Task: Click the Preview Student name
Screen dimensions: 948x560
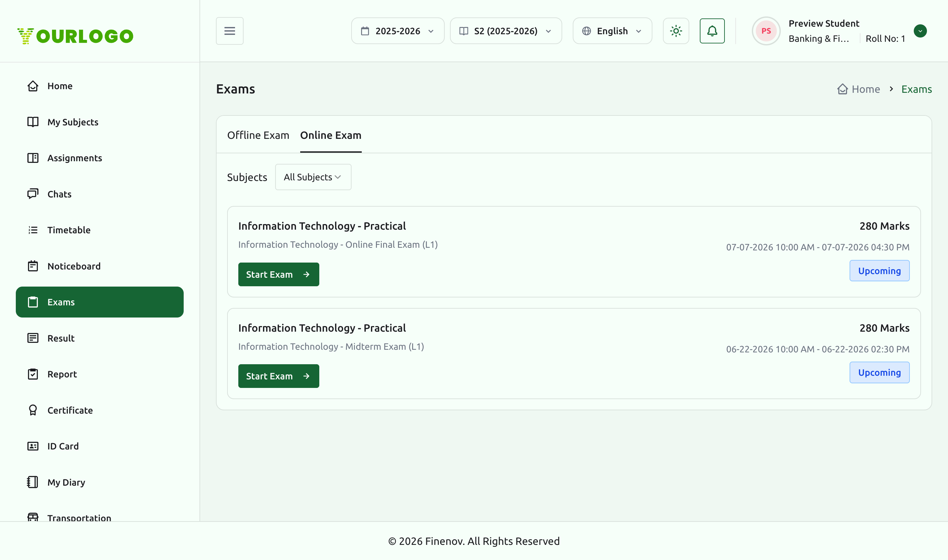Action: [x=824, y=23]
